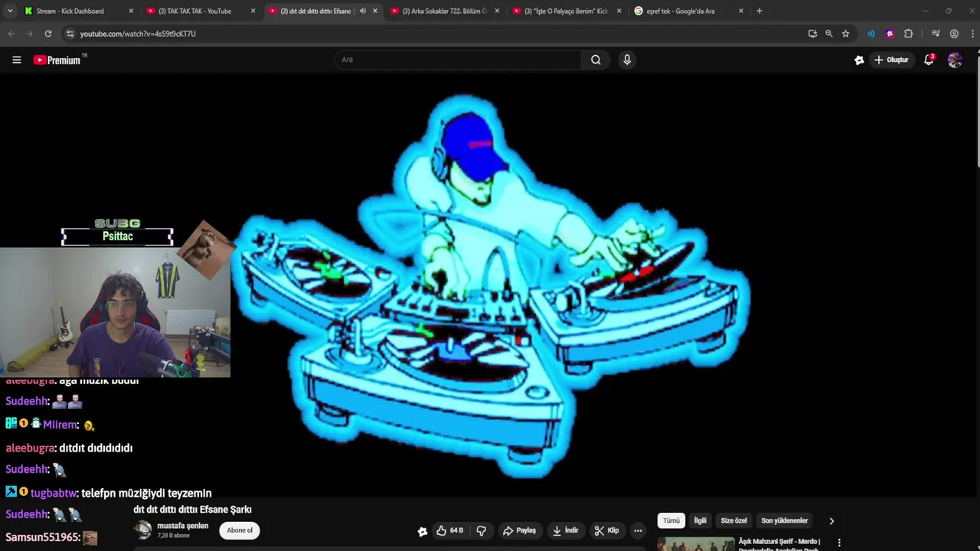
Task: Select the İlgili filter chip
Action: [x=701, y=521]
